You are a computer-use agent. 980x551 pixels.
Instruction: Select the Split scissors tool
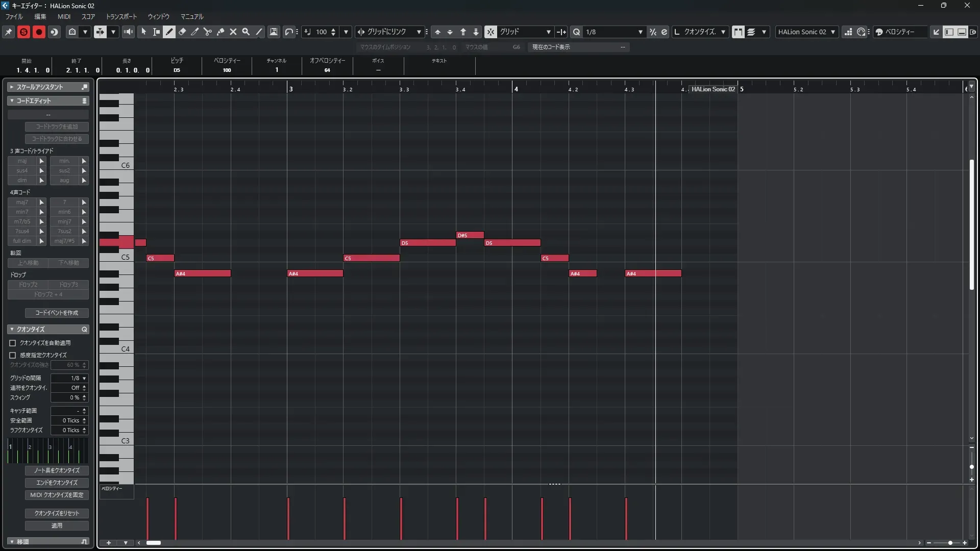208,32
